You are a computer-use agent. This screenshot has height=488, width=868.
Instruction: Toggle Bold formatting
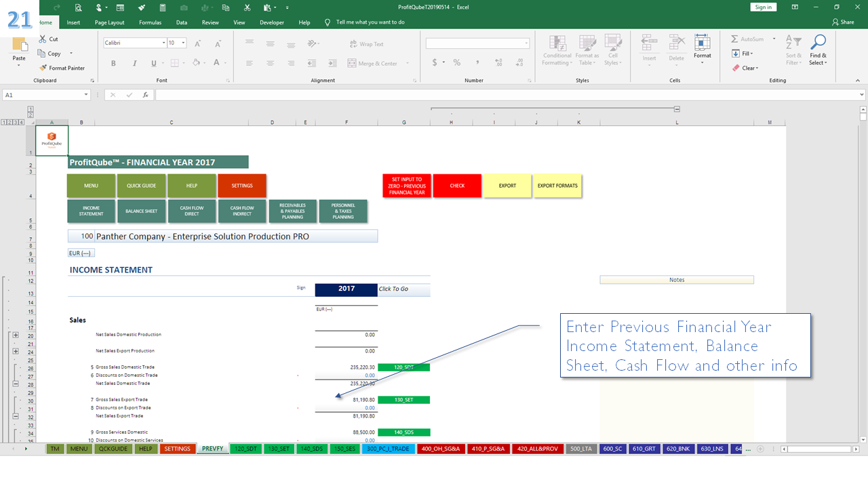(113, 63)
